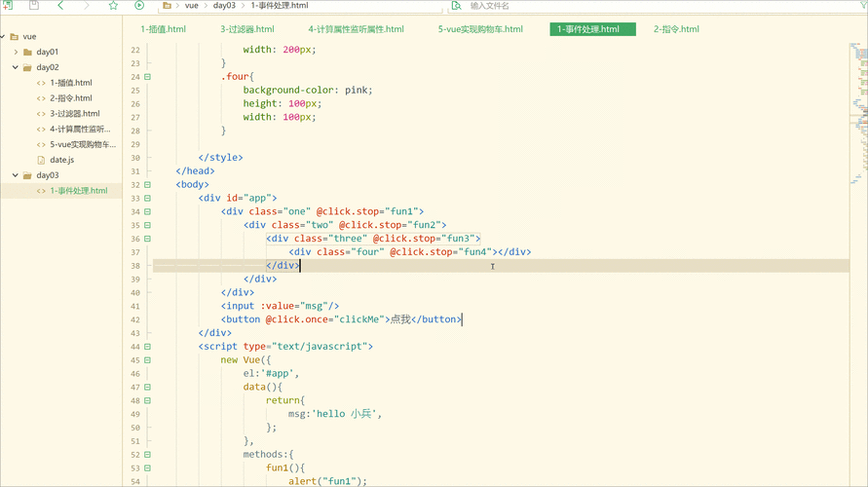Viewport: 868px width, 487px height.
Task: Switch to the 5-vue实现购物车.html tab
Action: (x=480, y=29)
